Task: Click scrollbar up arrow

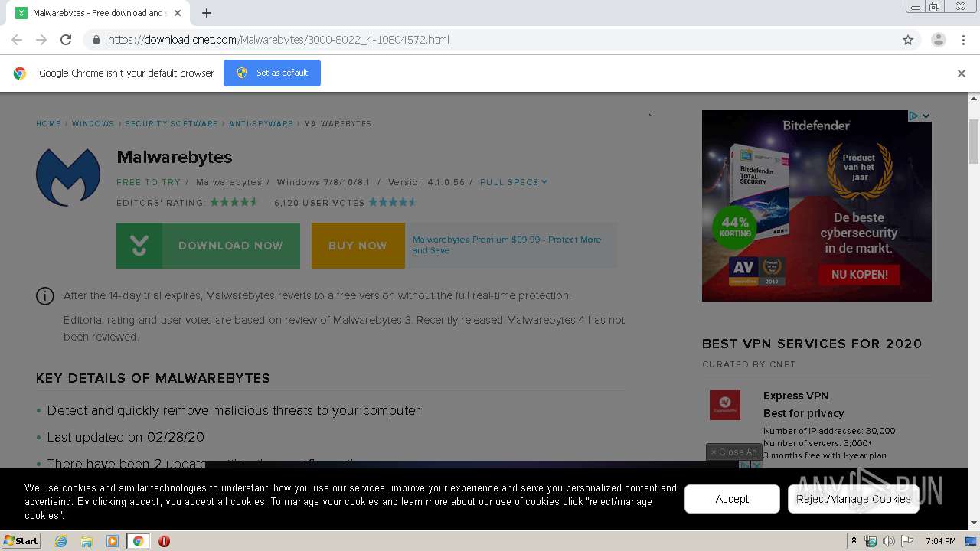Action: 974,99
